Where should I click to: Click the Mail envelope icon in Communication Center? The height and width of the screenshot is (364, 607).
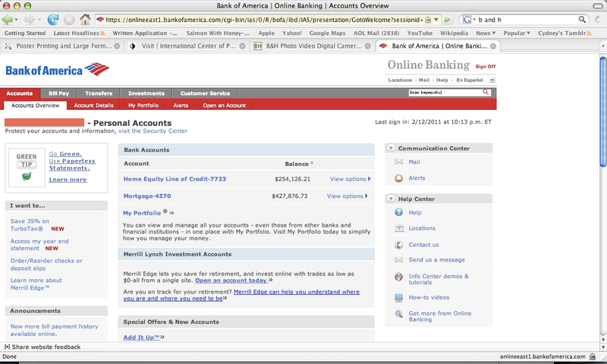399,162
